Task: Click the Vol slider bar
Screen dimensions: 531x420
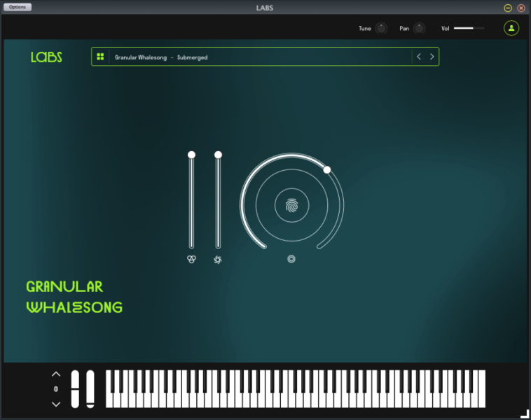Action: (469, 29)
